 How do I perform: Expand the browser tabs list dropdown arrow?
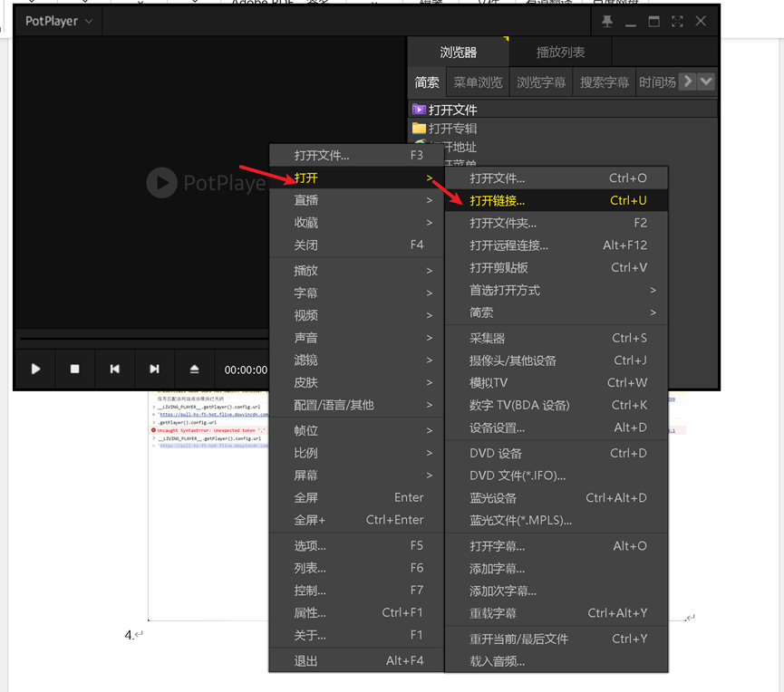[707, 82]
